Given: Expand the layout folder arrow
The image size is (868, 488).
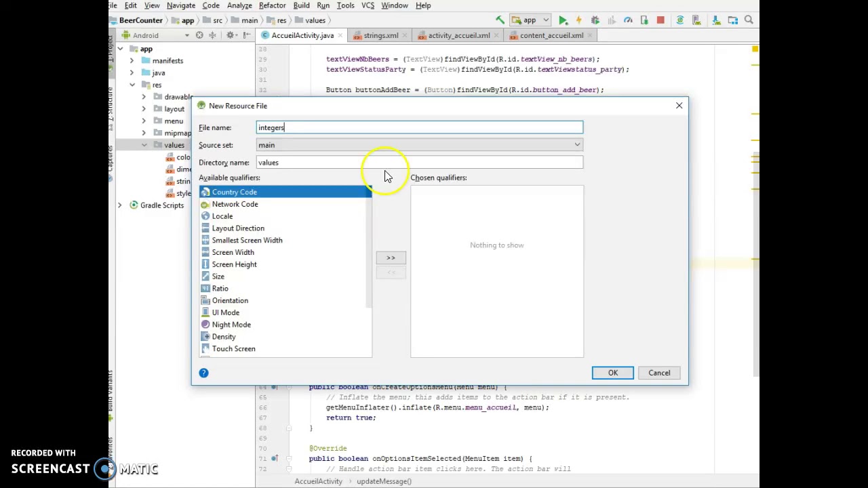Looking at the screenshot, I should pyautogui.click(x=144, y=109).
